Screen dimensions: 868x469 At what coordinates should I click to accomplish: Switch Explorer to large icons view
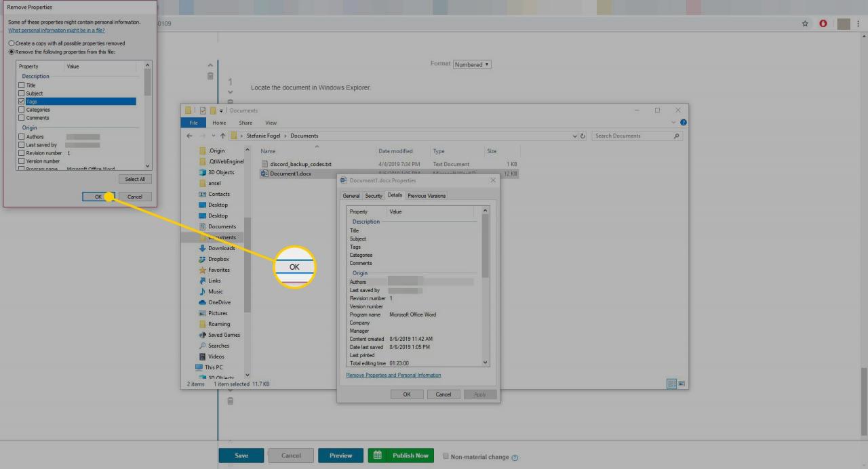pyautogui.click(x=682, y=384)
